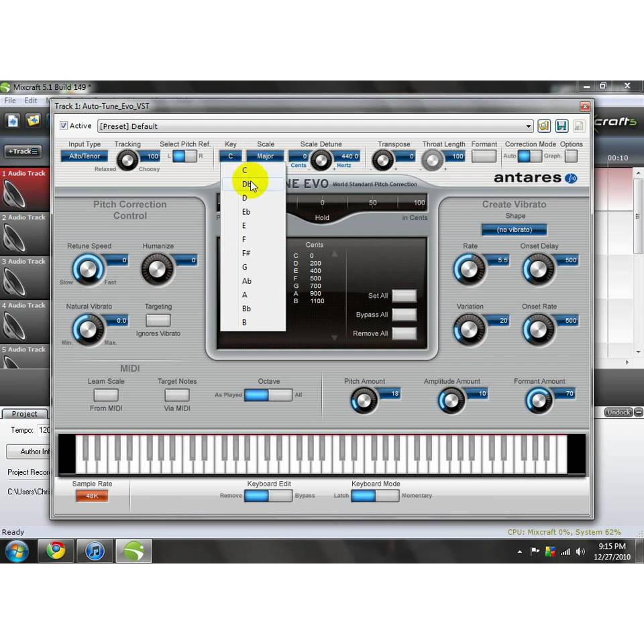Toggle the Keyboard Mode Latch/Momentary switch
This screenshot has height=644, width=644.
(375, 496)
